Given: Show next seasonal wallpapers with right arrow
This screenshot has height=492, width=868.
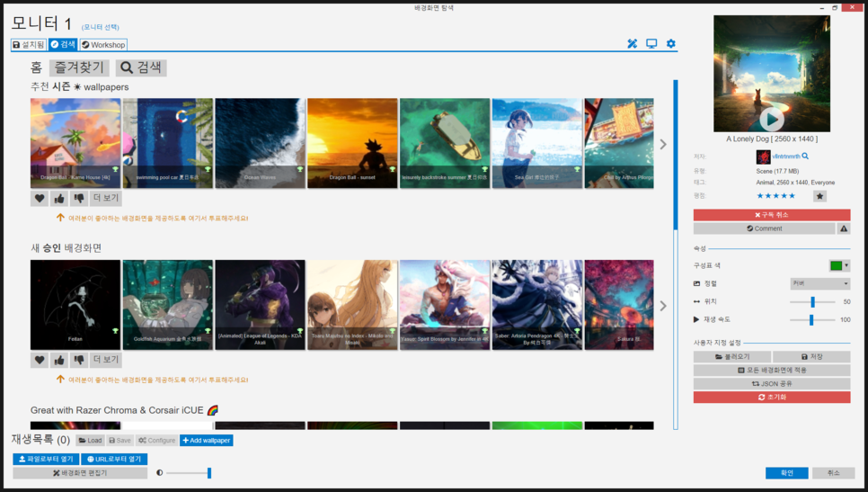Looking at the screenshot, I should point(663,144).
